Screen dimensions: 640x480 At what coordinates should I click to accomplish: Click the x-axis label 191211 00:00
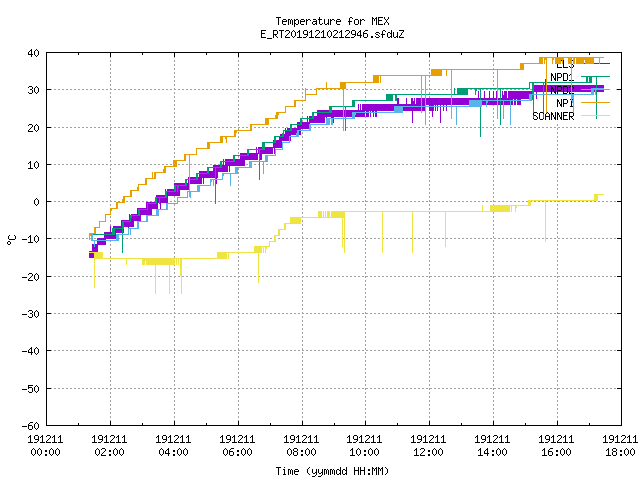pyautogui.click(x=45, y=446)
